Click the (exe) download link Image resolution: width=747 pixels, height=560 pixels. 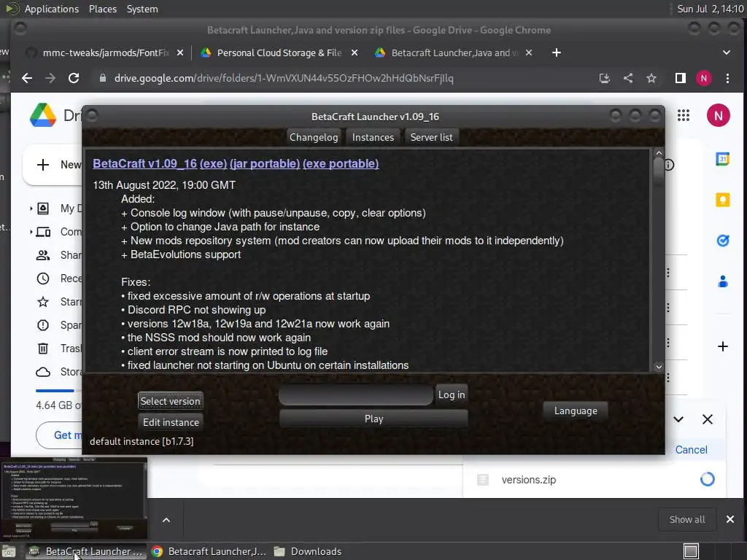coord(213,163)
